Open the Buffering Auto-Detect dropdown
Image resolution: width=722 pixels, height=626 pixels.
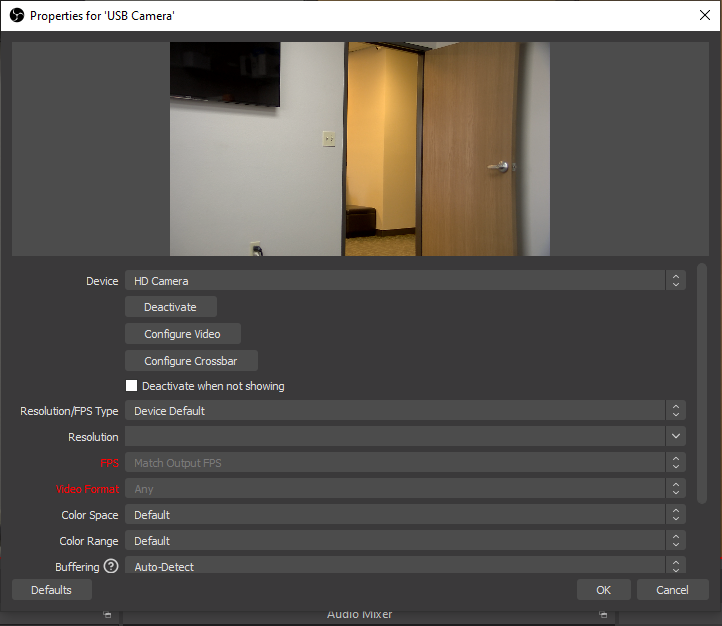[404, 567]
